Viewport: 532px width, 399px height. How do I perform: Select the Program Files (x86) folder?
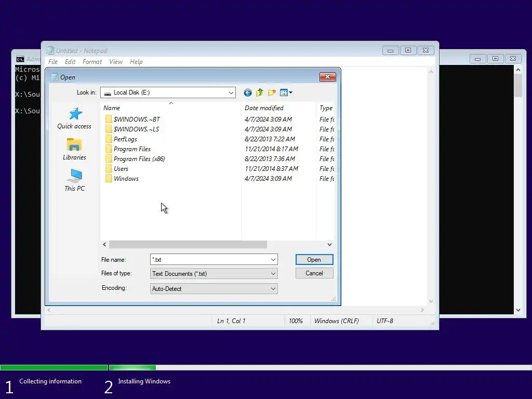(x=139, y=159)
